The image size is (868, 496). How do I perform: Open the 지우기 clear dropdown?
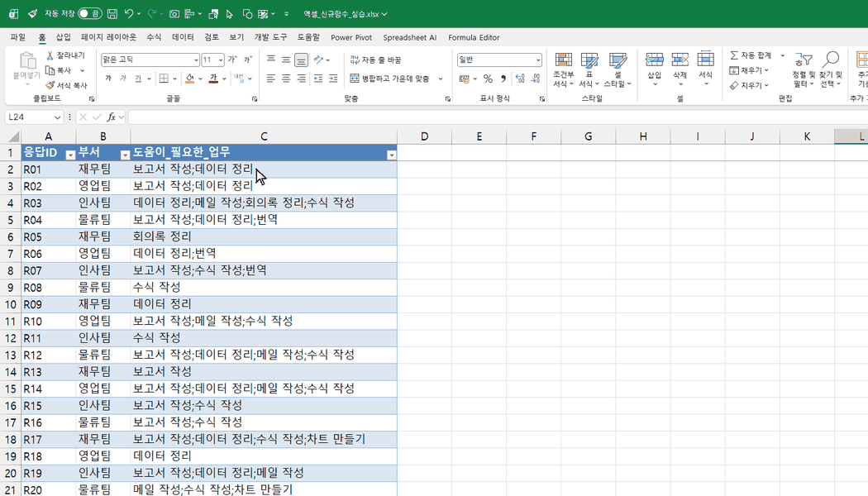pyautogui.click(x=749, y=85)
